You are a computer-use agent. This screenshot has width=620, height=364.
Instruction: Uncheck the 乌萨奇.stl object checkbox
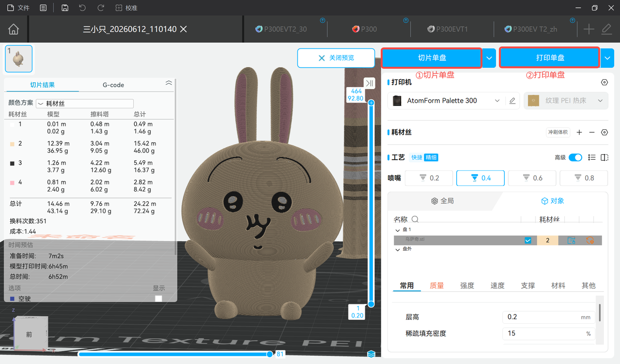click(x=528, y=240)
